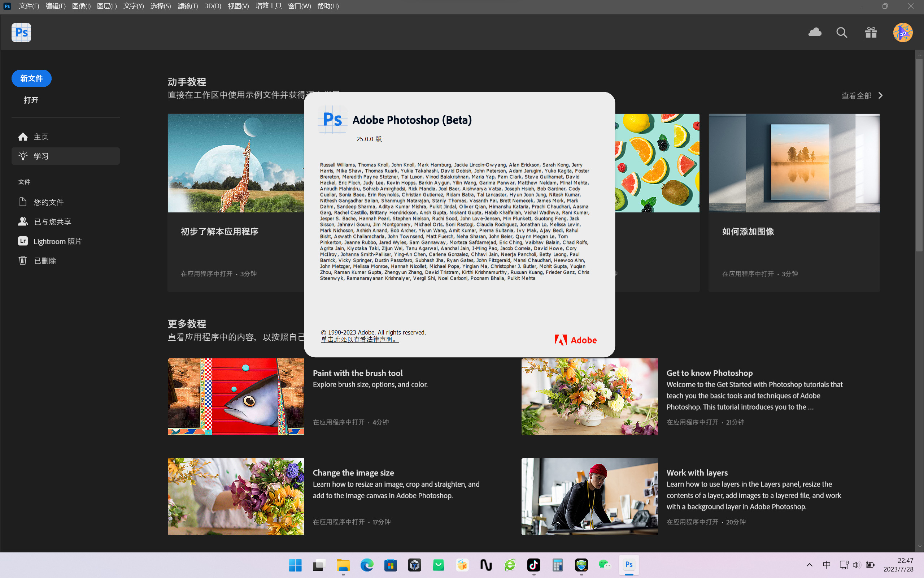Open the user account avatar
Screen dimensions: 924x578
[903, 33]
